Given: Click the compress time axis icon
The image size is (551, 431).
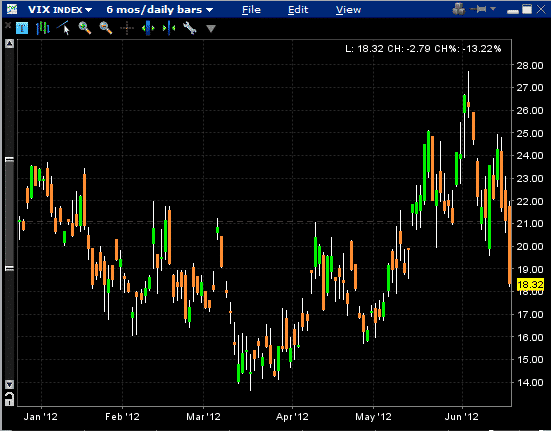Looking at the screenshot, I should point(169,28).
